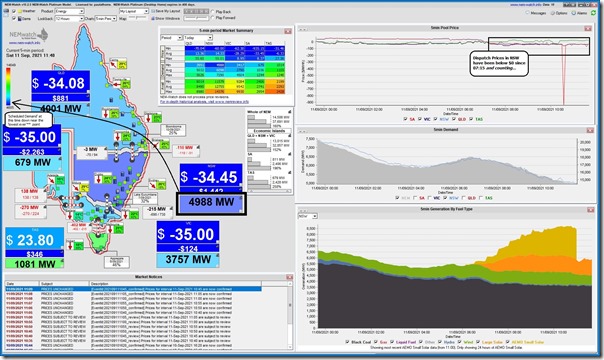Toggle the Black Coal legend checkbox
The height and width of the screenshot is (360, 604).
pos(347,342)
